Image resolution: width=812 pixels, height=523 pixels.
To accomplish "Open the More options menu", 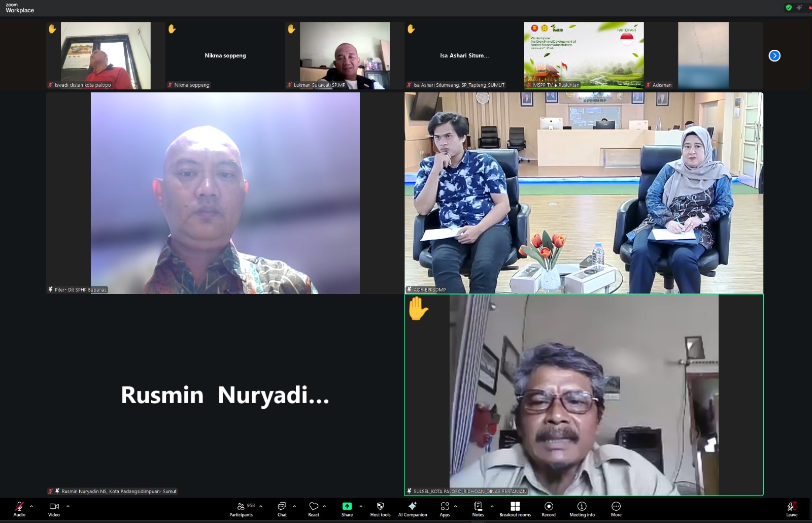I will (616, 509).
